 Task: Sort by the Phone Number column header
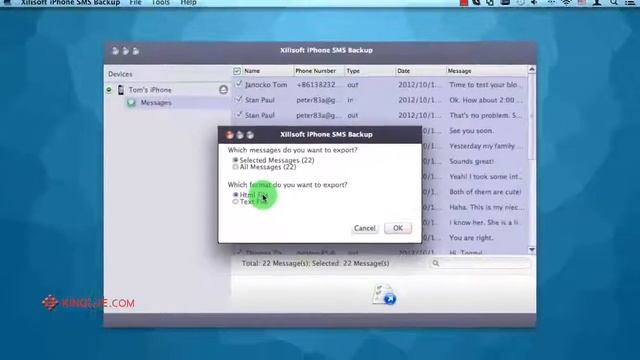319,71
